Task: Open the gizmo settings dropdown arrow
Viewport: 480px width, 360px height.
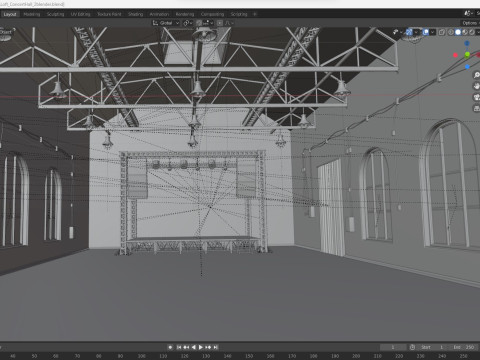Action: 416,32
